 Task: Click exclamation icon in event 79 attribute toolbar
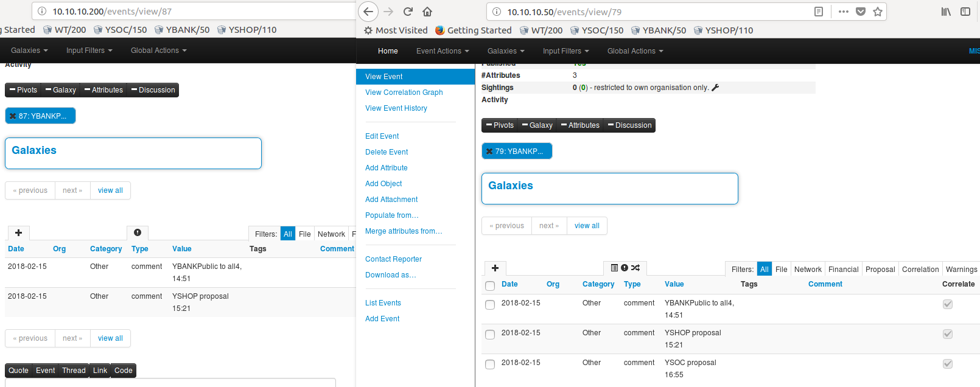point(625,268)
